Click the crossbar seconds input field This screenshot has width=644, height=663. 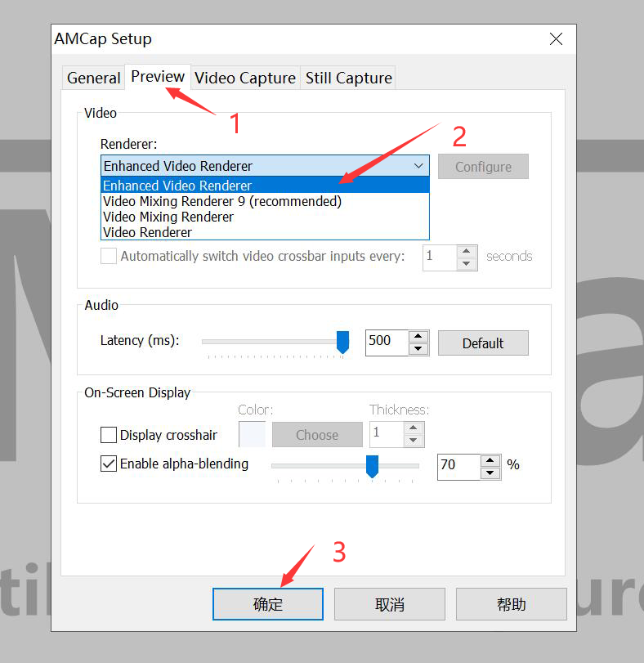coord(440,258)
